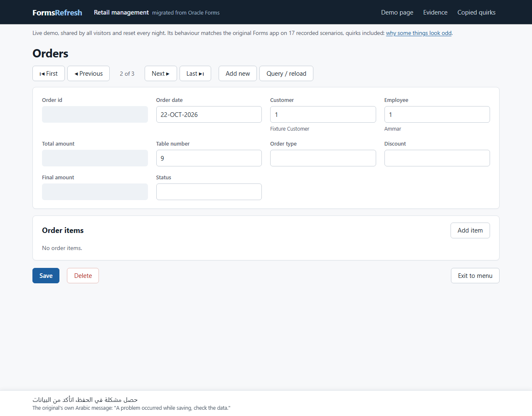Click the 'Orders' page heading
Screen dimensions: 532x416
click(x=50, y=54)
